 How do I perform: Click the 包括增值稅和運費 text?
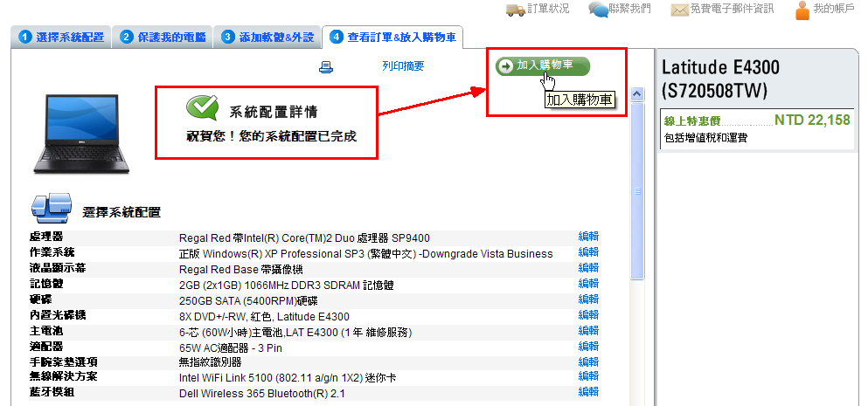(705, 137)
